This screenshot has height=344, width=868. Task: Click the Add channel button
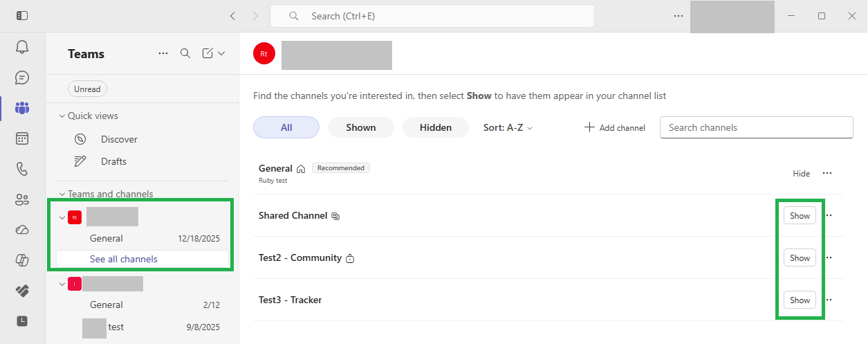(614, 127)
